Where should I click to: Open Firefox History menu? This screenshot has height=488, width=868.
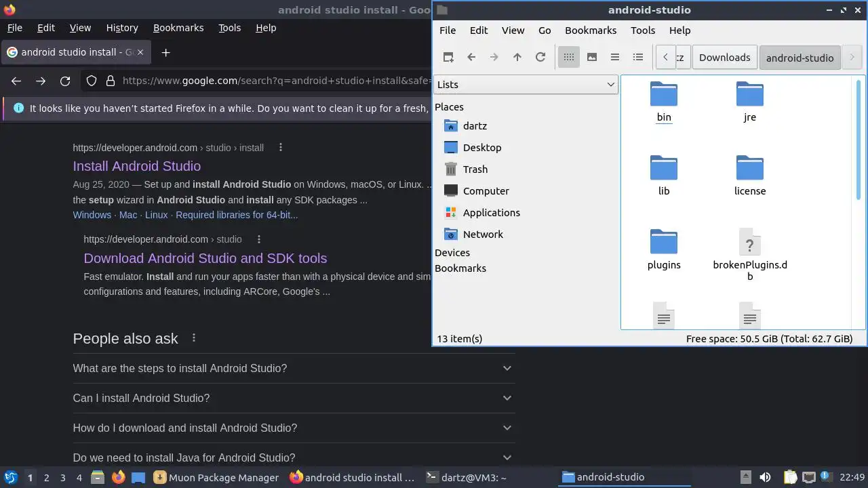(x=122, y=28)
